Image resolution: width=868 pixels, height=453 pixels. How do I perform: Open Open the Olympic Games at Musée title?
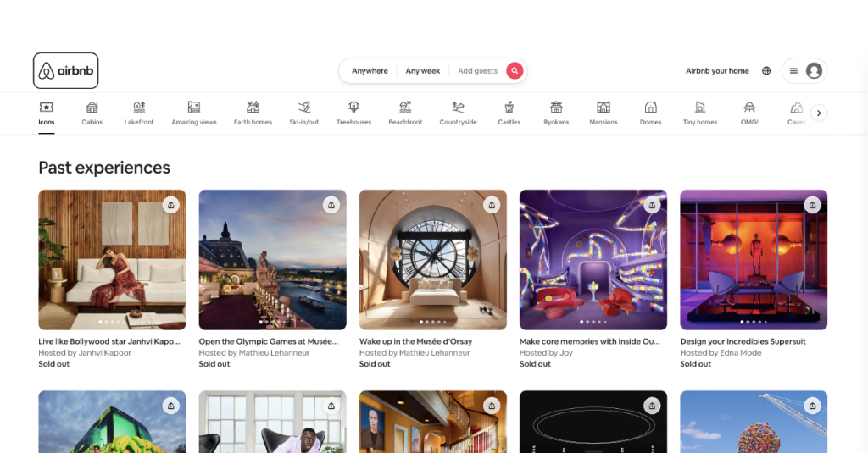[269, 341]
